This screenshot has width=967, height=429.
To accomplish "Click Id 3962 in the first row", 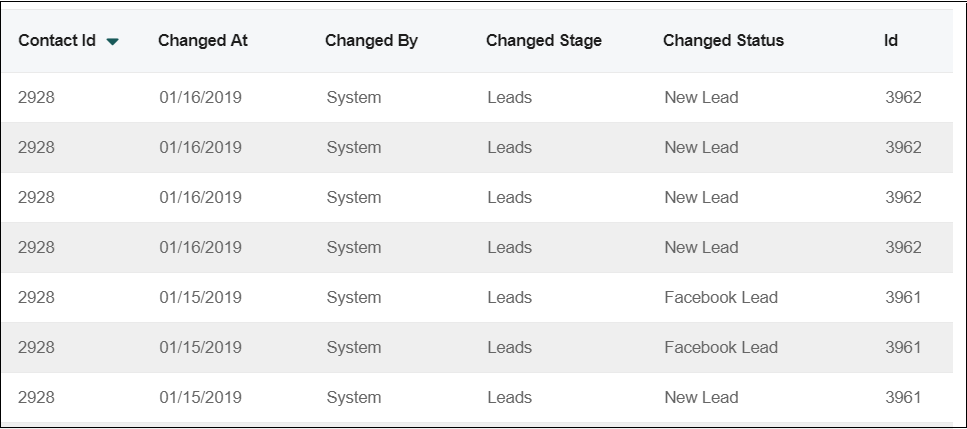I will (903, 97).
